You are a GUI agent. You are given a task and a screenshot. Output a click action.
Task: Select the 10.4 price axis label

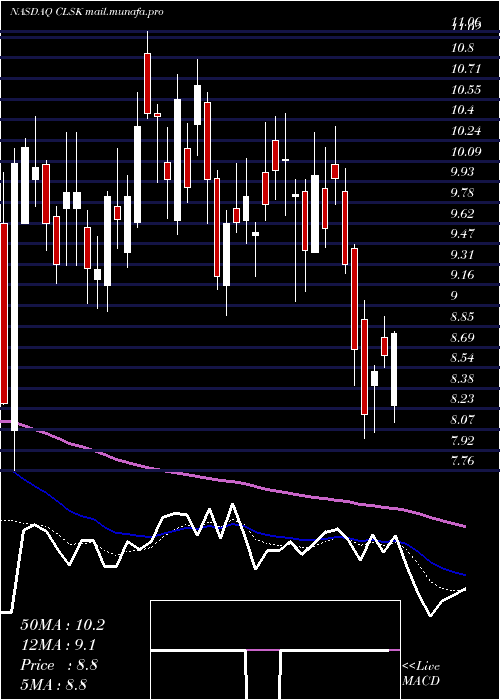tap(462, 110)
